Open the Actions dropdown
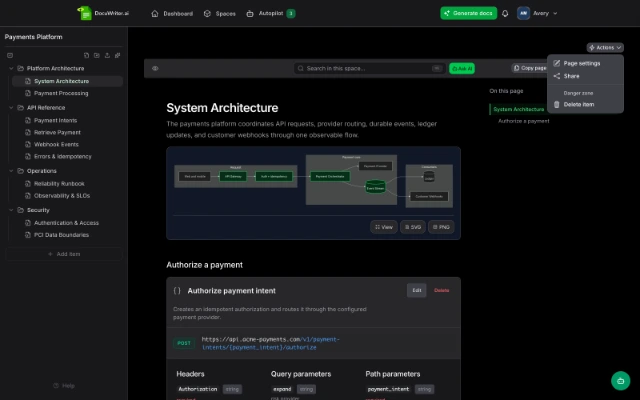The image size is (640, 400). [605, 47]
